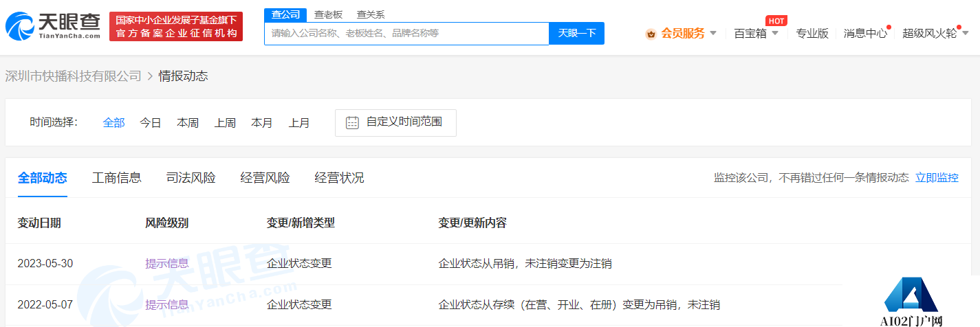Click the 变动日期 column header
This screenshot has width=980, height=327.
point(39,223)
